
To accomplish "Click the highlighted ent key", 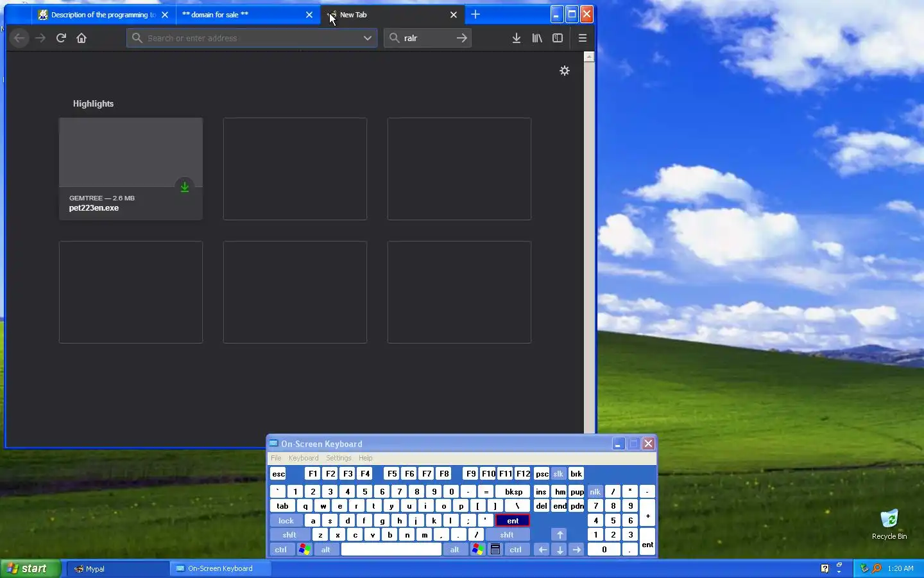I will click(x=513, y=521).
